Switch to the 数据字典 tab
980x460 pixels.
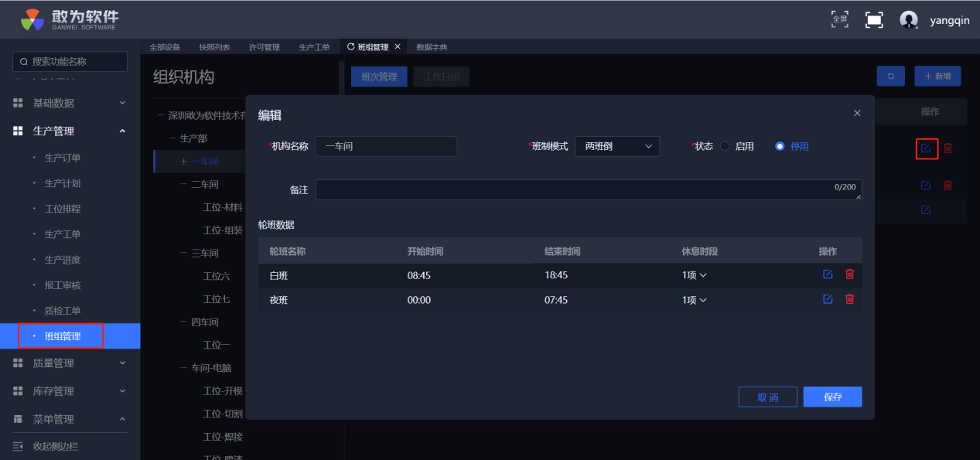pos(432,47)
